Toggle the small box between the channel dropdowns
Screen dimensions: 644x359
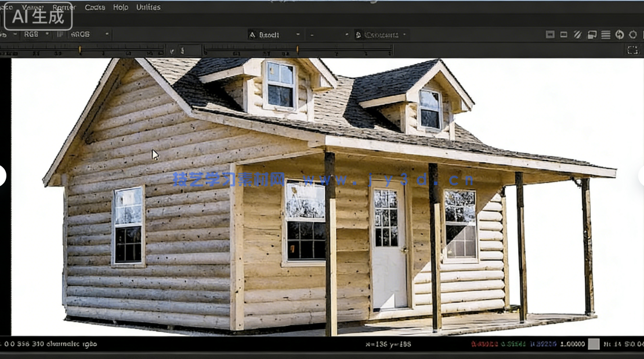59,34
